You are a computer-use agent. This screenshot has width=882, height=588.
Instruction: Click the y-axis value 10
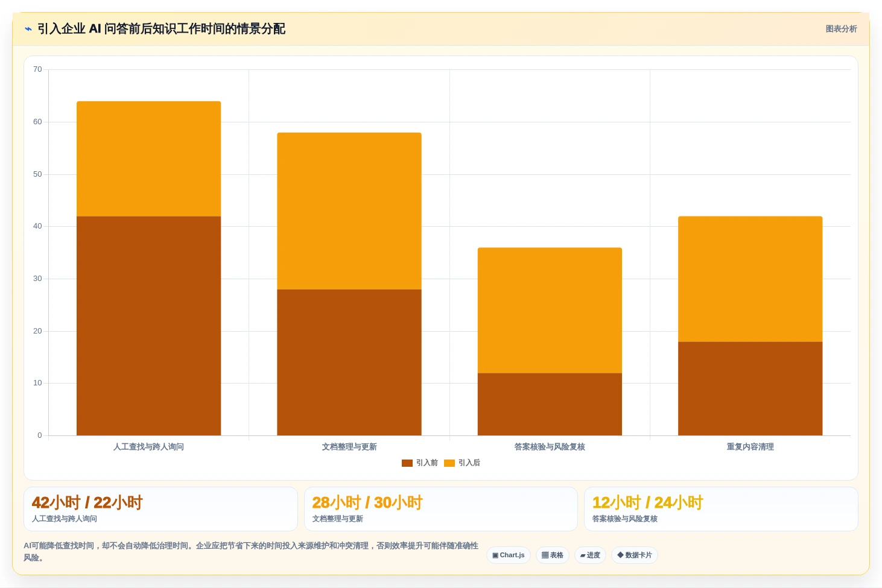tap(37, 383)
